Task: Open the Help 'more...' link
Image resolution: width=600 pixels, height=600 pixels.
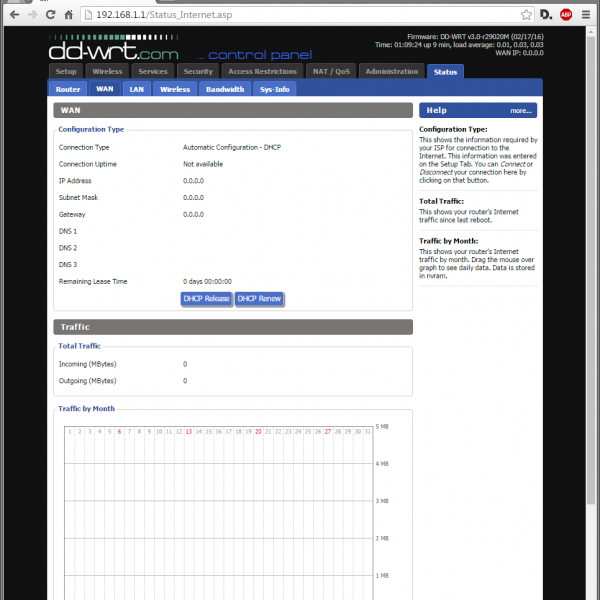Action: click(520, 111)
